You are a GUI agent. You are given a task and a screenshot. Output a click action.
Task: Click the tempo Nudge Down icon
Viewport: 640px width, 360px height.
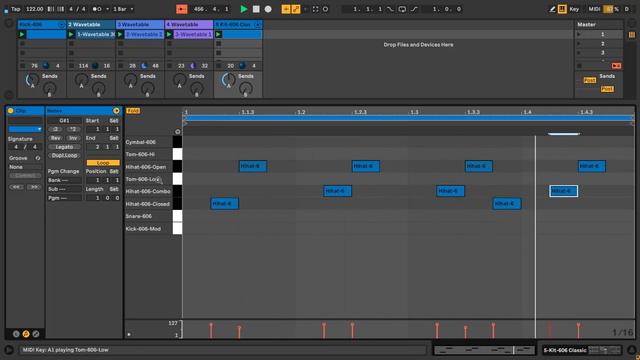(51, 9)
